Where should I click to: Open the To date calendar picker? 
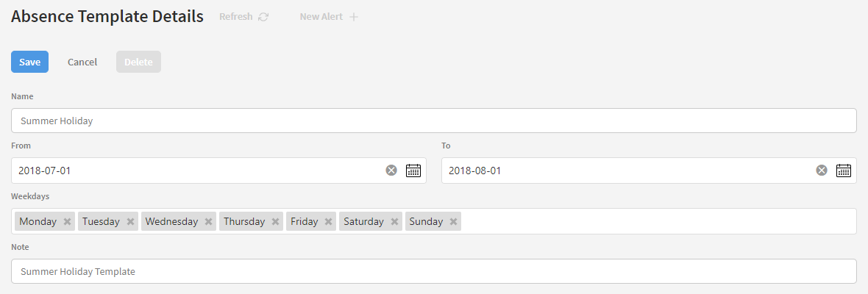[843, 171]
